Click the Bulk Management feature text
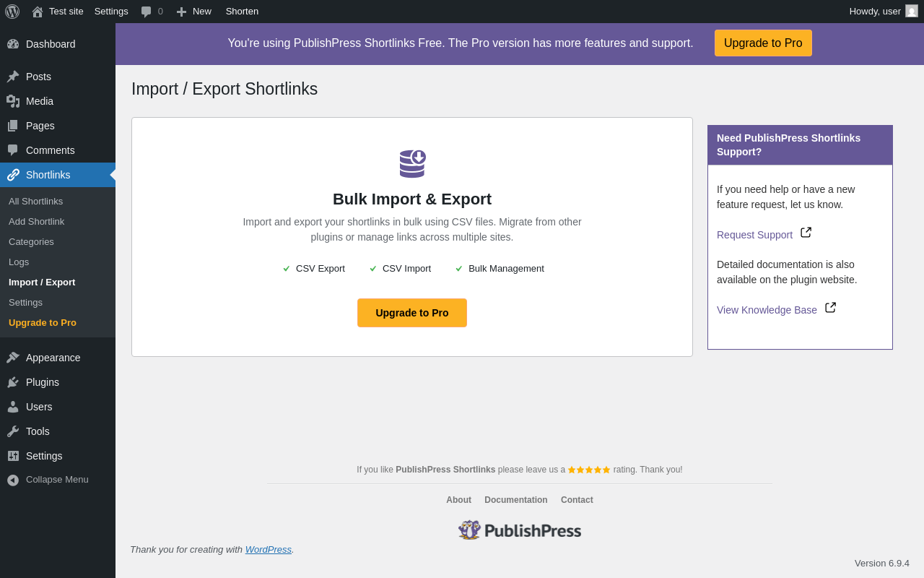Screen dimensions: 924x578 pyautogui.click(x=506, y=269)
